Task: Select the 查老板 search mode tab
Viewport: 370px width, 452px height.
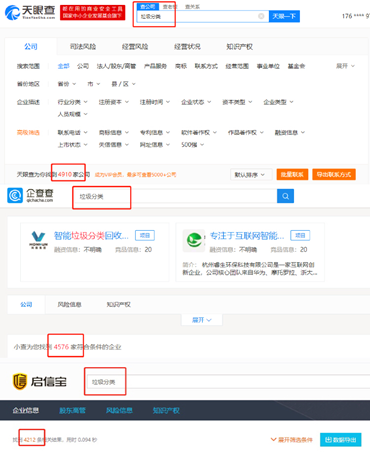Action: [x=170, y=6]
